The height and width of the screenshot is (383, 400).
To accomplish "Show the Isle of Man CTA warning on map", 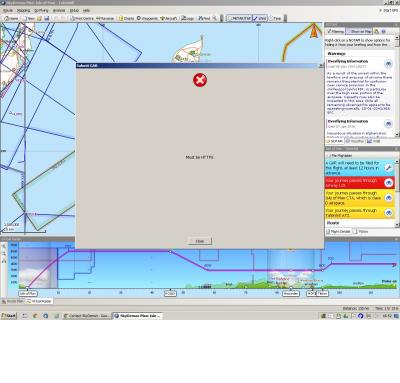I will point(388,198).
